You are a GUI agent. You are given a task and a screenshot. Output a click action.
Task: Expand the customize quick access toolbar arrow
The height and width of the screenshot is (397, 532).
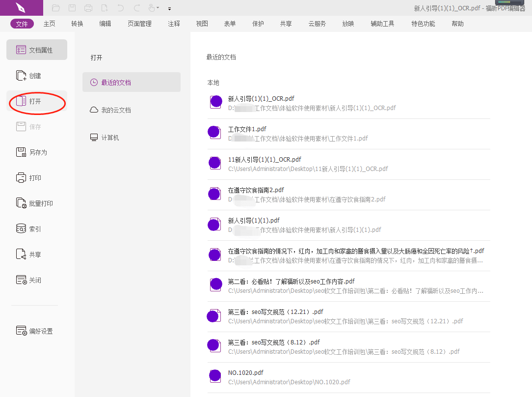click(x=169, y=8)
